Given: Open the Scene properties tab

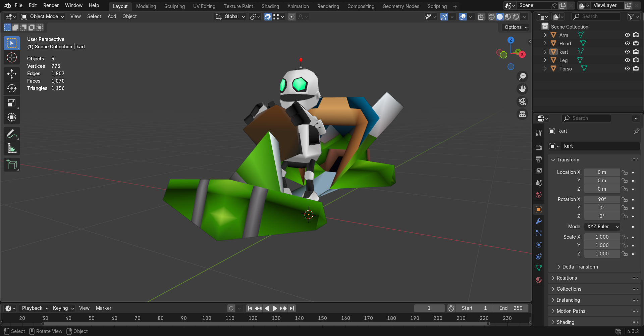Looking at the screenshot, I should click(x=539, y=183).
